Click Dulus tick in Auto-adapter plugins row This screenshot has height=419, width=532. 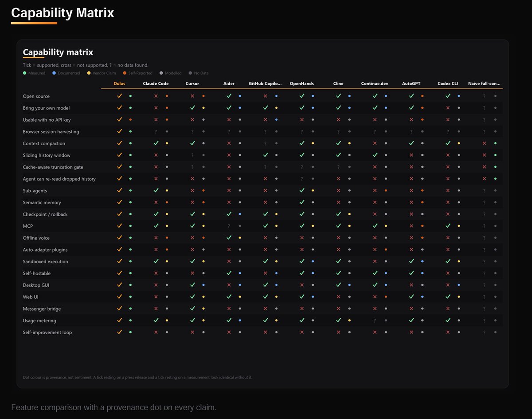(x=119, y=249)
